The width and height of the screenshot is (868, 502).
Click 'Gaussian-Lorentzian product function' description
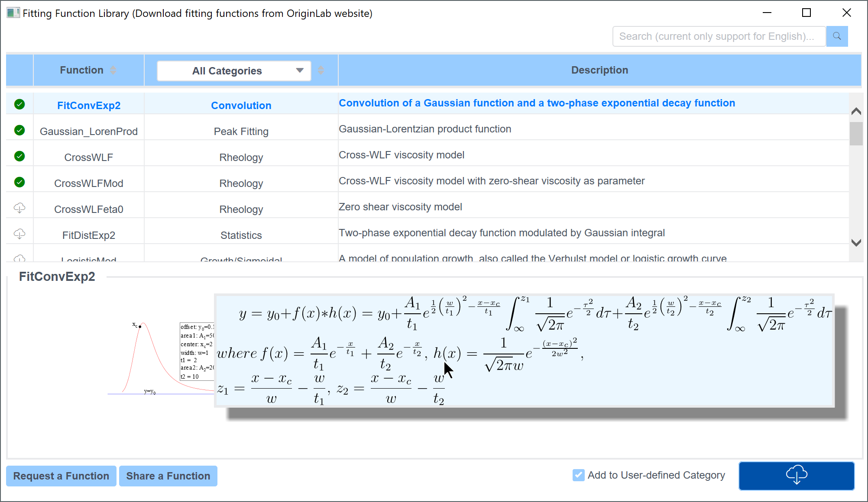pyautogui.click(x=425, y=129)
